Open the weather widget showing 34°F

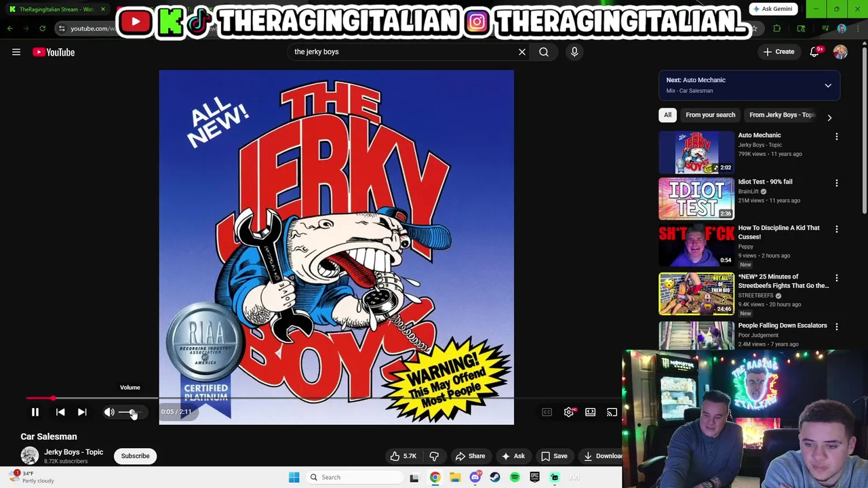(x=32, y=477)
